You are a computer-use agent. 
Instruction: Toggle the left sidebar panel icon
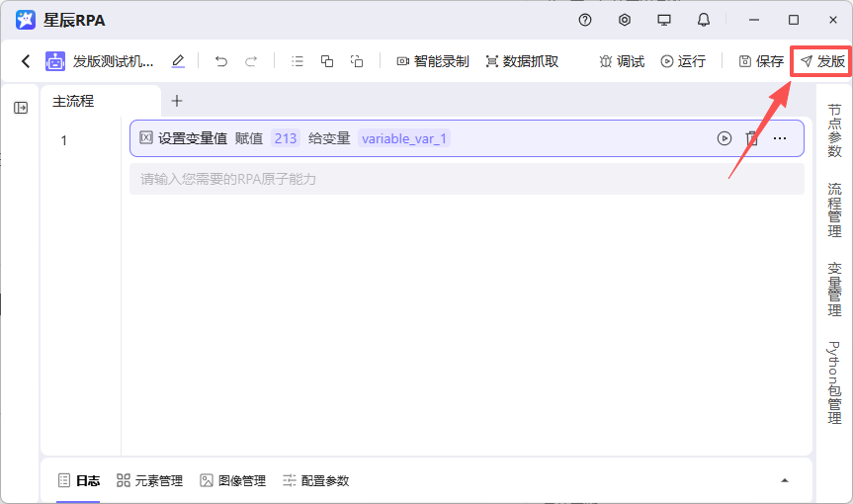[21, 108]
